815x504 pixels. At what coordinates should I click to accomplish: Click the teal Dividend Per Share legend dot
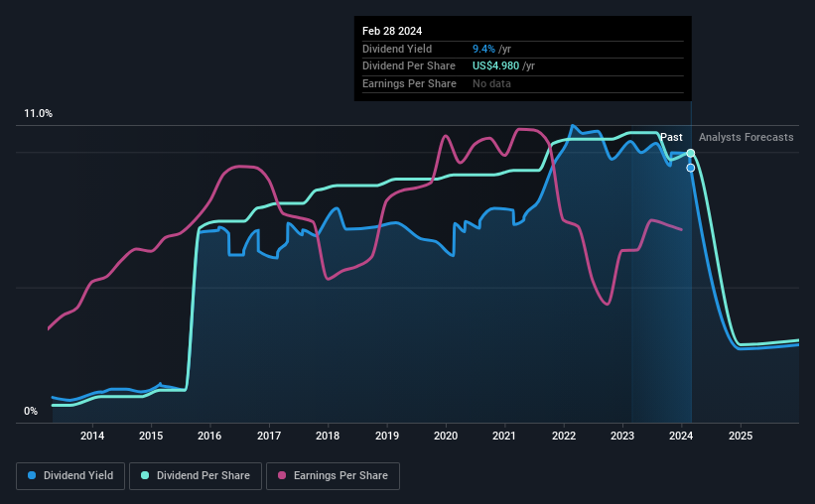click(x=145, y=475)
